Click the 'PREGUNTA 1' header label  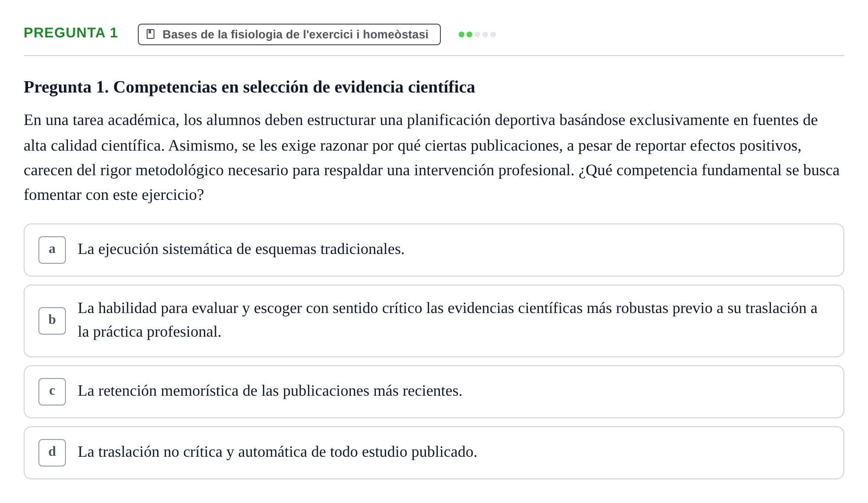click(71, 32)
